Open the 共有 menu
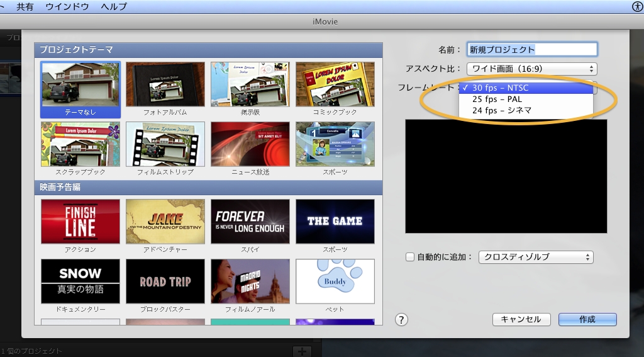 25,6
